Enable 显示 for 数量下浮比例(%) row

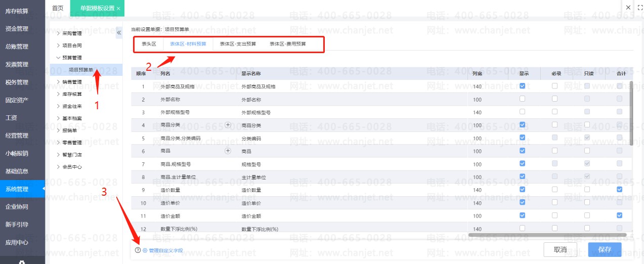(522, 228)
